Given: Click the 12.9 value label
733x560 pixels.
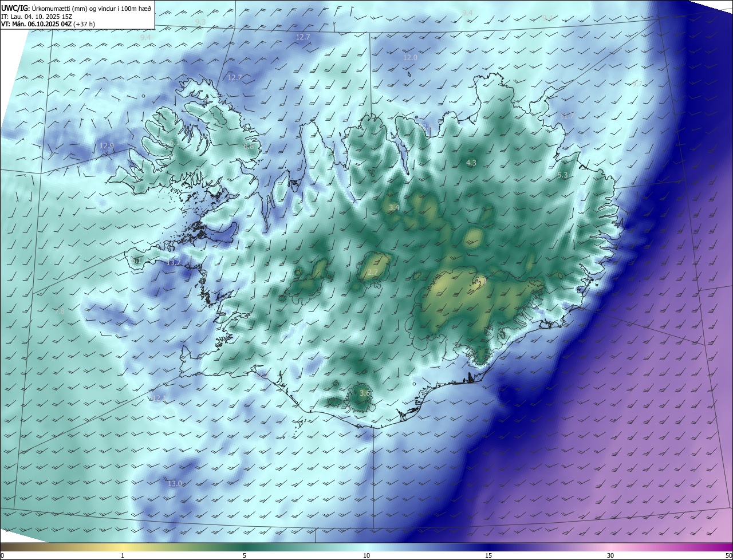Looking at the screenshot, I should [x=107, y=146].
